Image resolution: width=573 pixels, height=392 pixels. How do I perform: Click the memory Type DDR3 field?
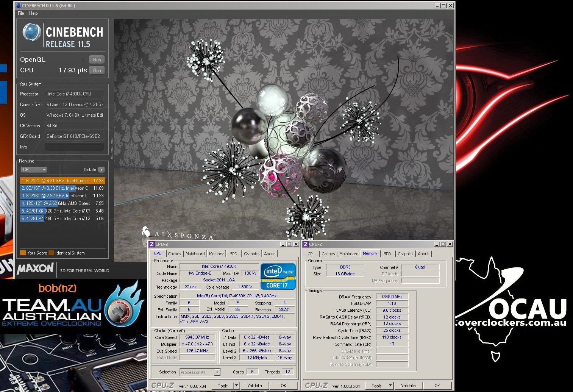click(x=345, y=267)
